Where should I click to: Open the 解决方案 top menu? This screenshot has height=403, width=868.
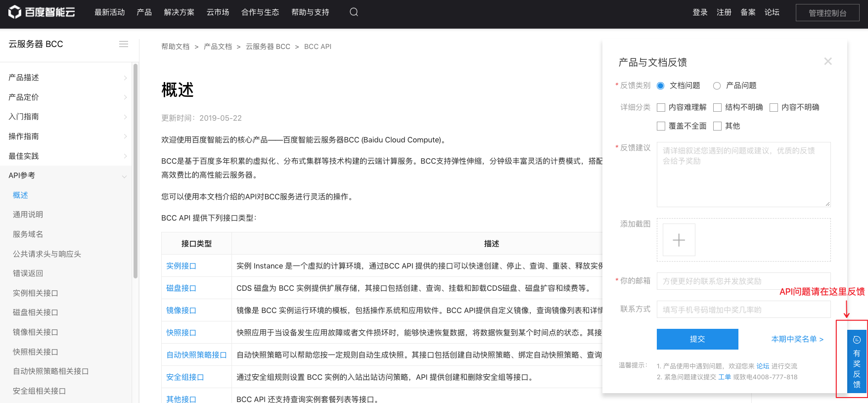[179, 12]
